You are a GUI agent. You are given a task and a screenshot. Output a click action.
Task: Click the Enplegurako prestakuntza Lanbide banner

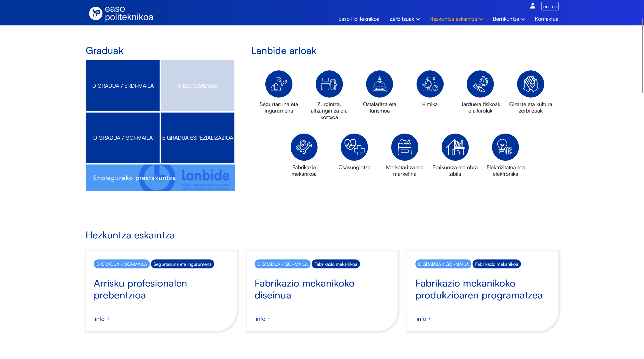[160, 178]
